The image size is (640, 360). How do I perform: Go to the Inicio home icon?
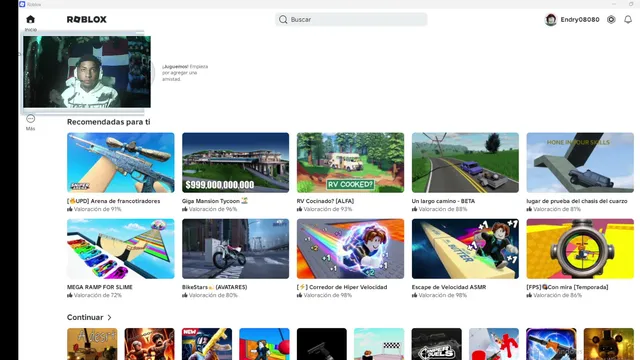pos(31,19)
